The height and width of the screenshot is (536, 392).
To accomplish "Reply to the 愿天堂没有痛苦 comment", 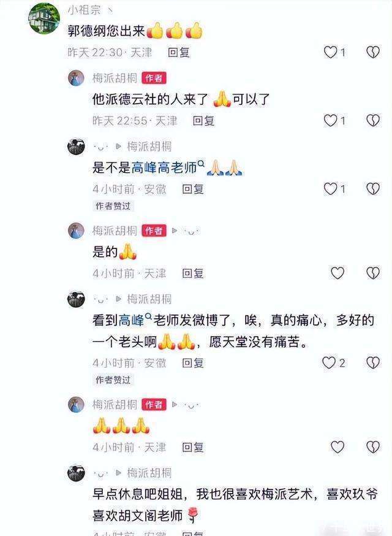I will (193, 362).
